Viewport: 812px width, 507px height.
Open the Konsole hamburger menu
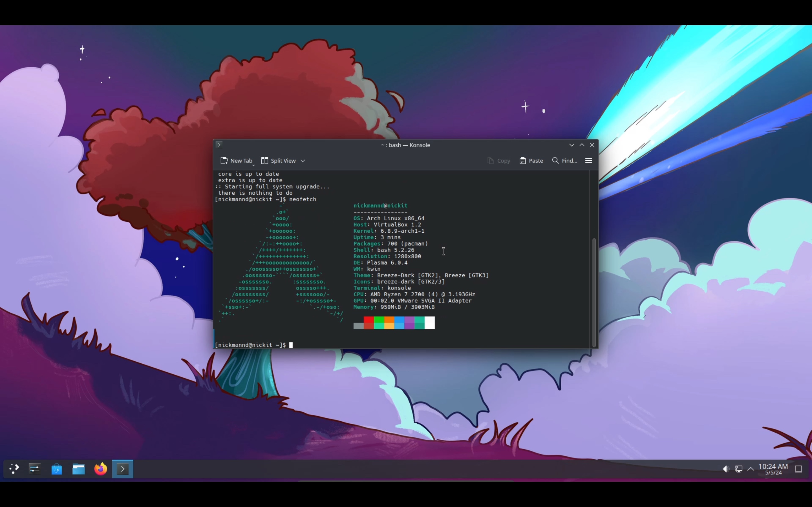[x=588, y=161]
